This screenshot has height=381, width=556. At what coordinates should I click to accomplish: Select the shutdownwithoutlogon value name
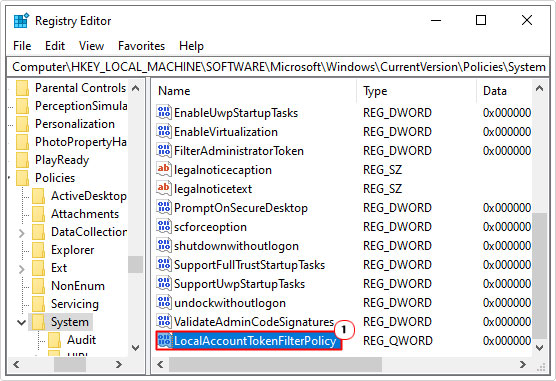tap(236, 246)
